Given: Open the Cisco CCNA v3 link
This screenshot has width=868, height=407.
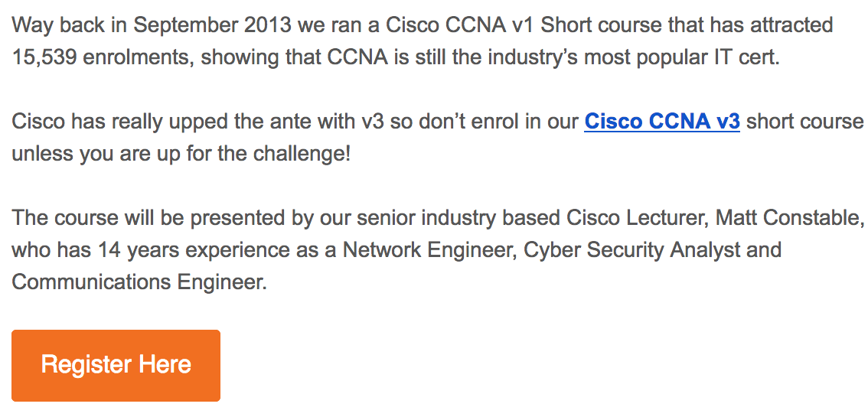Looking at the screenshot, I should tap(662, 122).
